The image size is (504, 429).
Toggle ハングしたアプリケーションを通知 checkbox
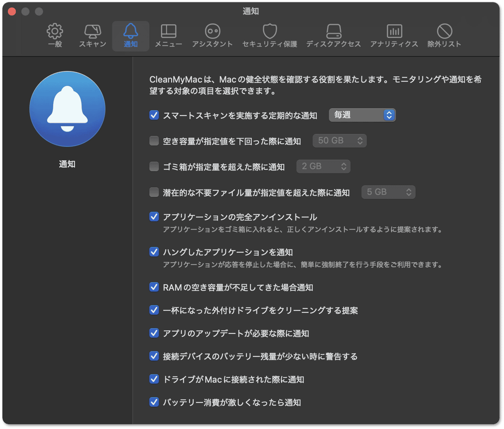(154, 252)
